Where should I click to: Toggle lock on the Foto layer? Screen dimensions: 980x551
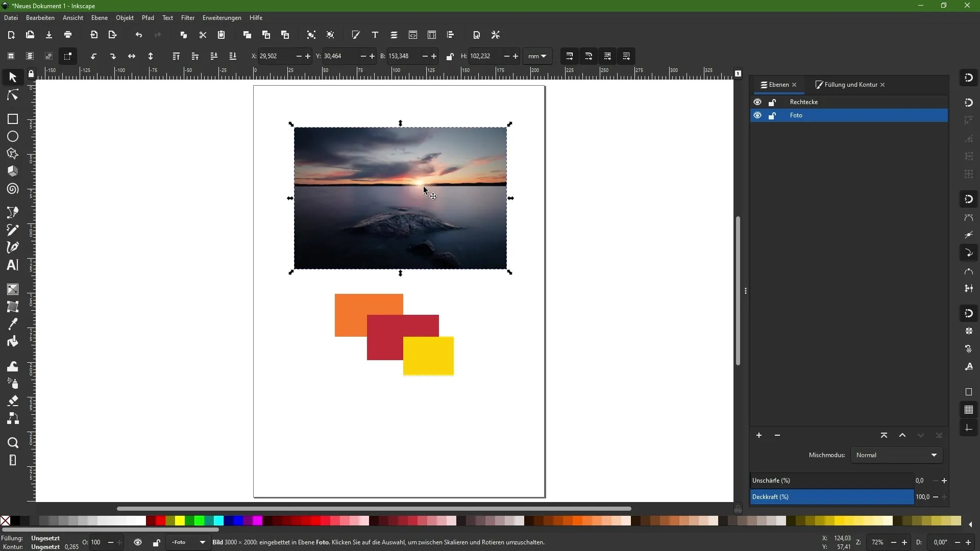click(772, 116)
